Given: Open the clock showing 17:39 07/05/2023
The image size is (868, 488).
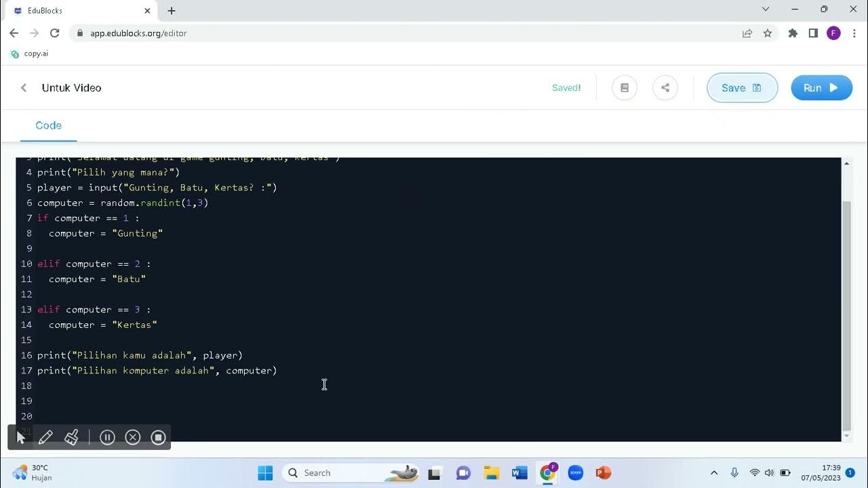Looking at the screenshot, I should 821,472.
